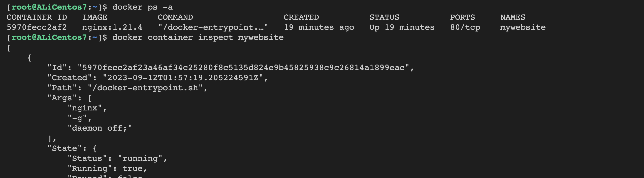The width and height of the screenshot is (644, 178).
Task: Click the COMMAND column header
Action: tap(175, 17)
